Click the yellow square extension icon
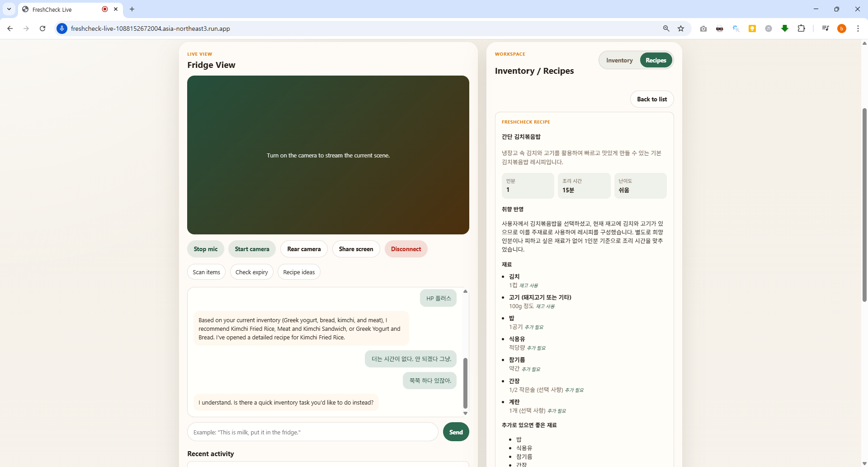The height and width of the screenshot is (467, 868). click(752, 29)
